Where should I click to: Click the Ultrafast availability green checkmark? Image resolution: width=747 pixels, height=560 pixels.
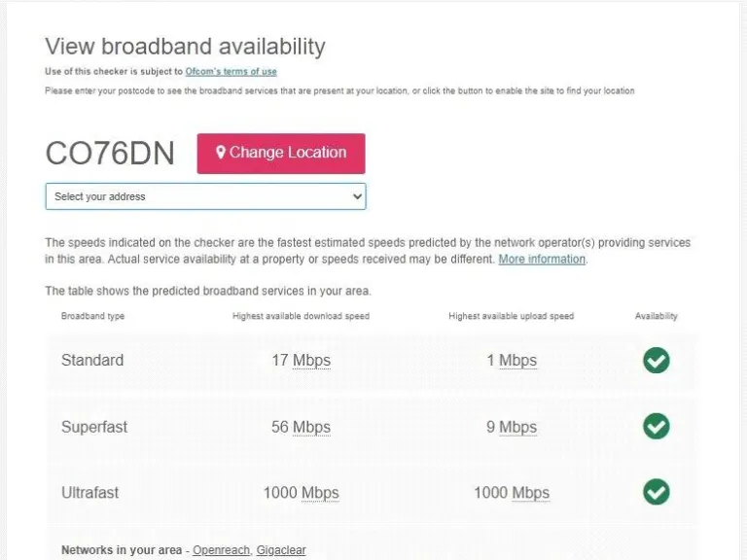tap(657, 492)
